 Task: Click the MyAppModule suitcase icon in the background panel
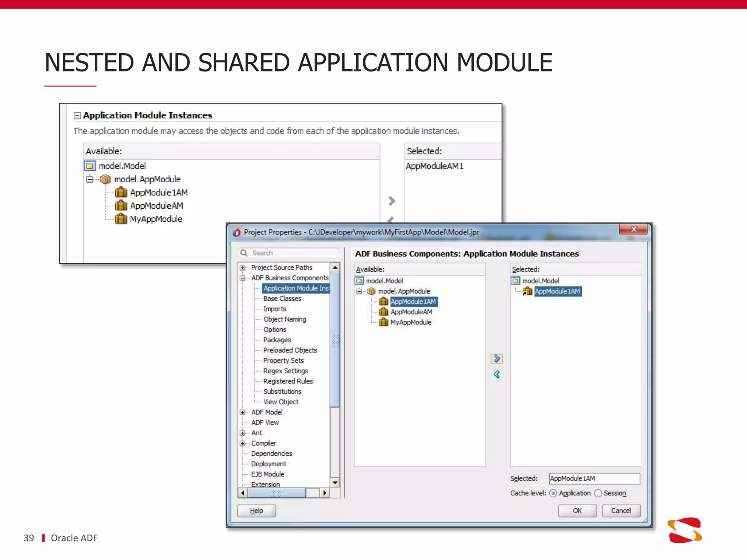click(x=121, y=219)
